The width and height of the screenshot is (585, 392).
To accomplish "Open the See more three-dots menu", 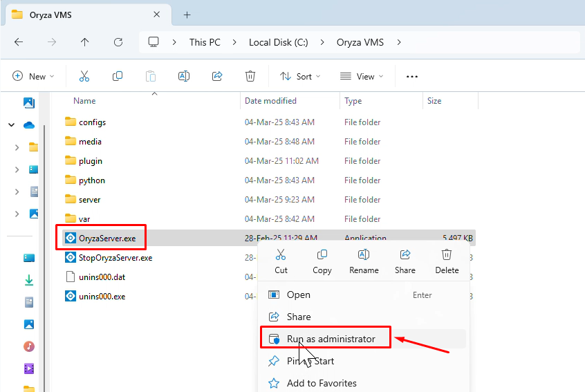I will (x=412, y=77).
